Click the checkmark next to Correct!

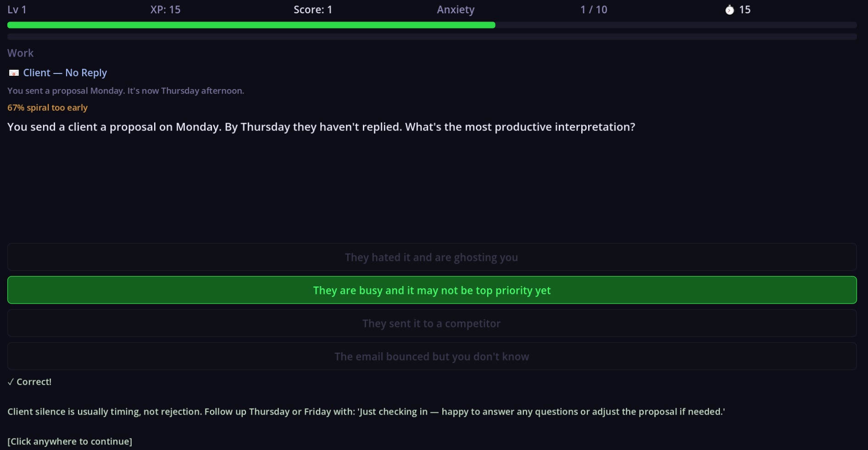11,382
